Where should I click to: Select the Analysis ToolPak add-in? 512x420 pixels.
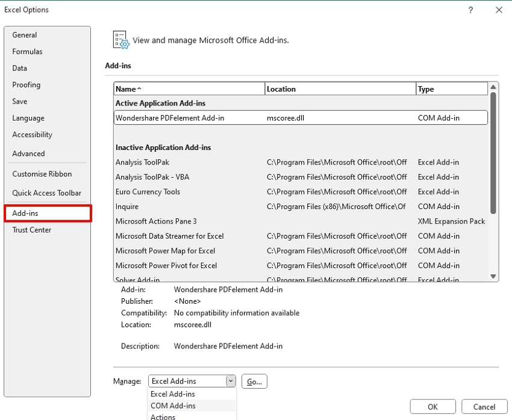point(301,162)
